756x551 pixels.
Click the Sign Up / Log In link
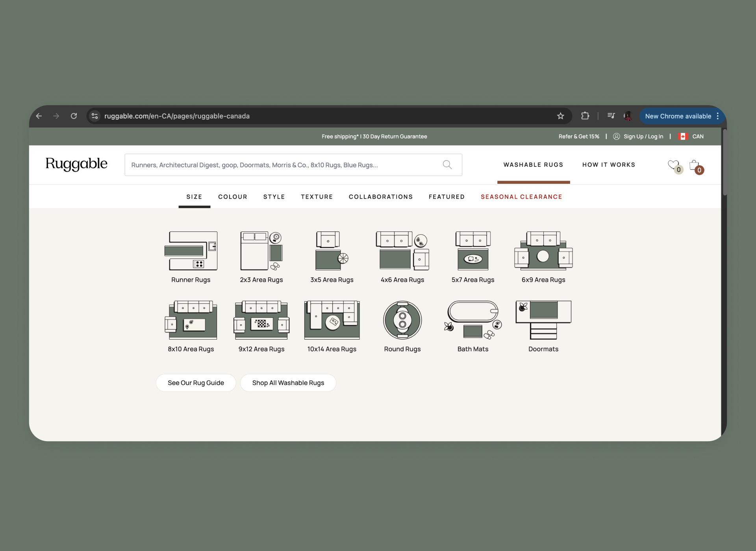tap(643, 137)
